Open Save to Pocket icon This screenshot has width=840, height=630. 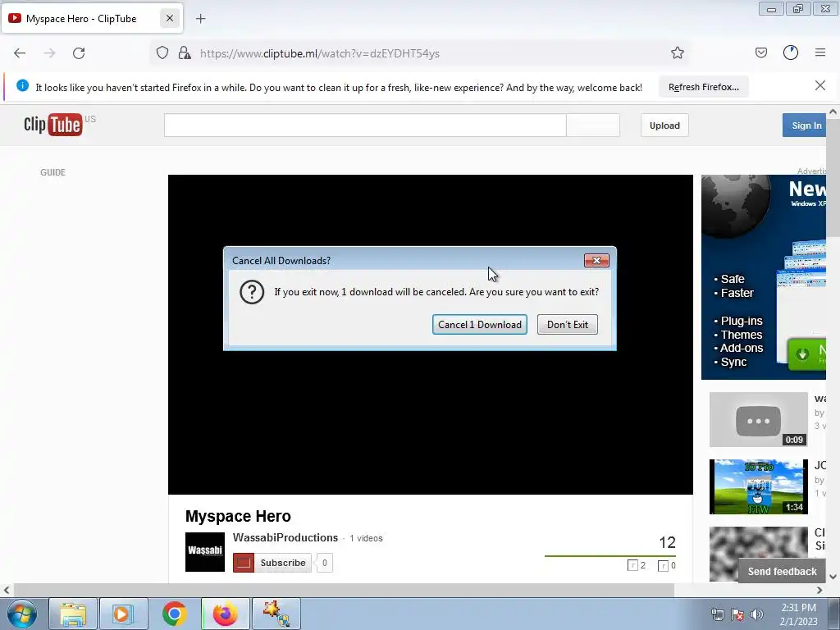coord(760,53)
